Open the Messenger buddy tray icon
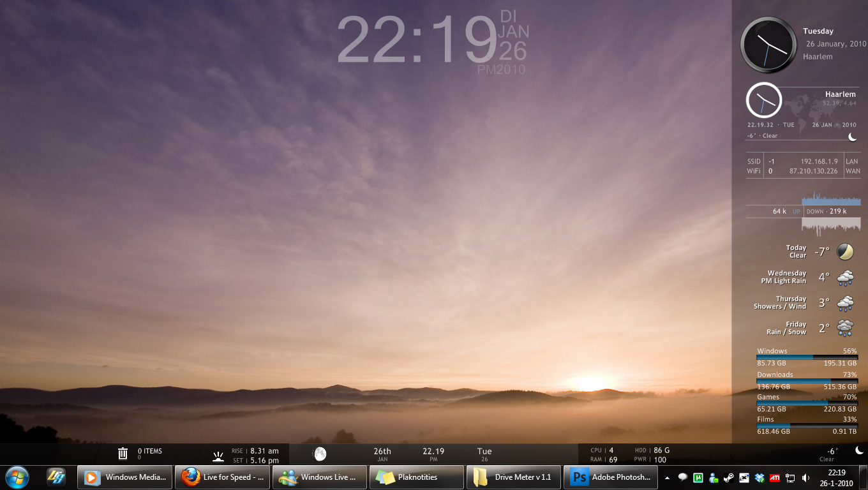The width and height of the screenshot is (868, 490). (x=713, y=477)
